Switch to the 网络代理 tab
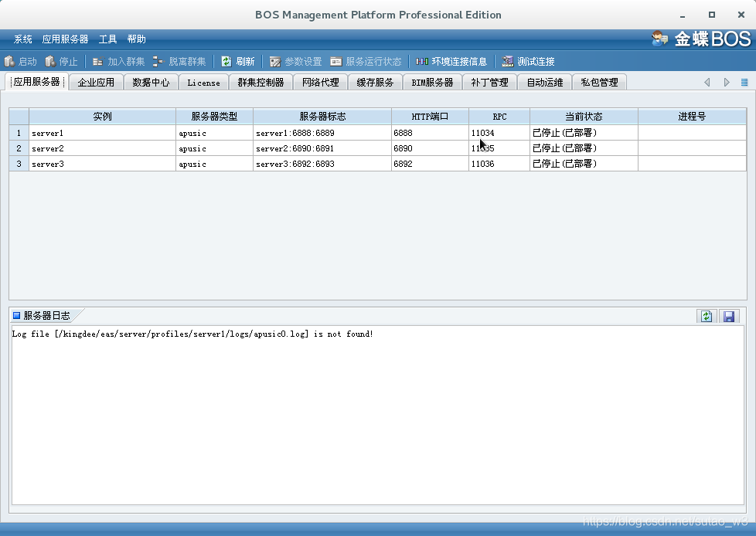 click(x=321, y=83)
